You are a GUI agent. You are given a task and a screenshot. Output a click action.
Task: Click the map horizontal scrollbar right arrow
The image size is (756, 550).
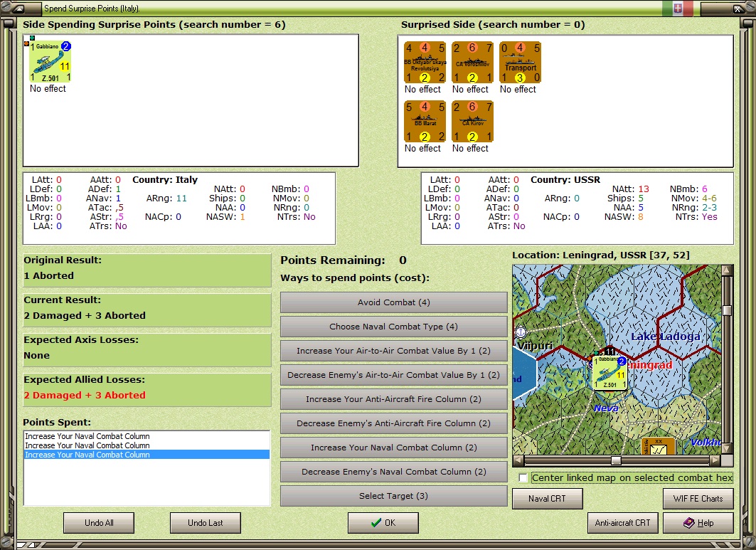pos(715,460)
